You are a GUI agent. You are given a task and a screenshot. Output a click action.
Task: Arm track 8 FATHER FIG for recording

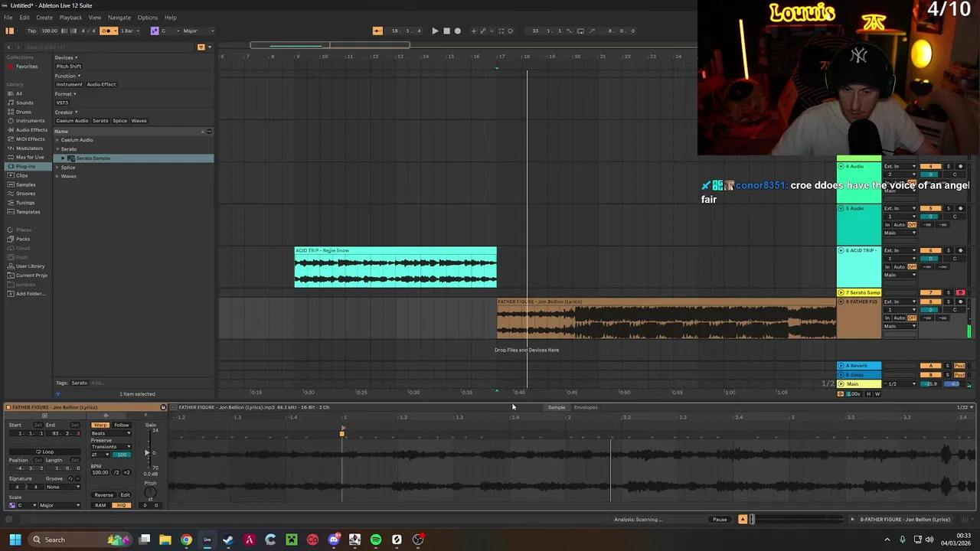960,302
